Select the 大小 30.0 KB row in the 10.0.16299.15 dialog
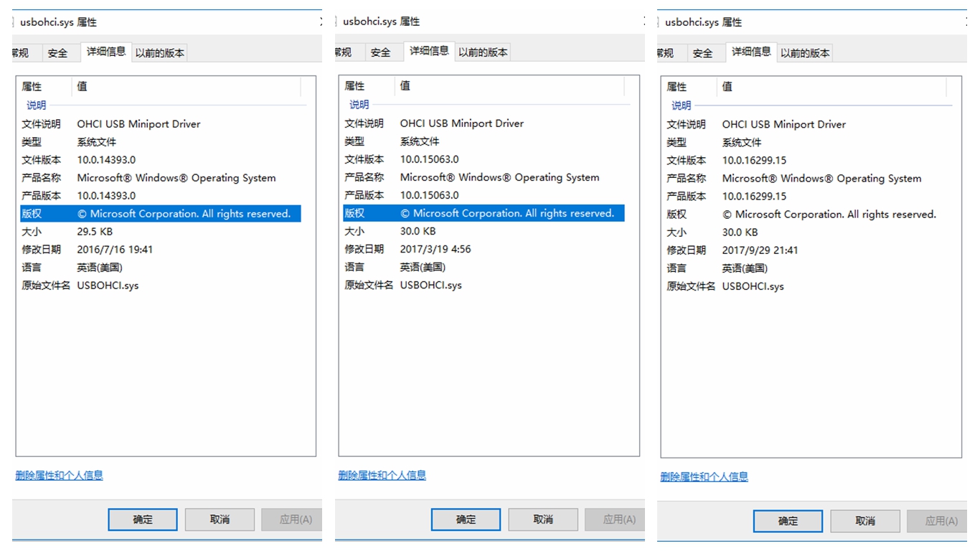The height and width of the screenshot is (551, 980). pos(806,232)
